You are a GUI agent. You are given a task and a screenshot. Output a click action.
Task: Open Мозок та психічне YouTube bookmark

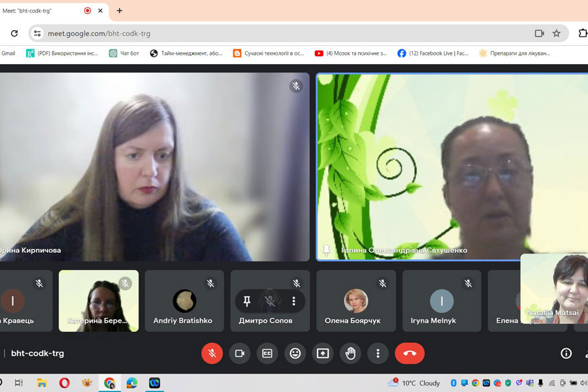click(351, 54)
